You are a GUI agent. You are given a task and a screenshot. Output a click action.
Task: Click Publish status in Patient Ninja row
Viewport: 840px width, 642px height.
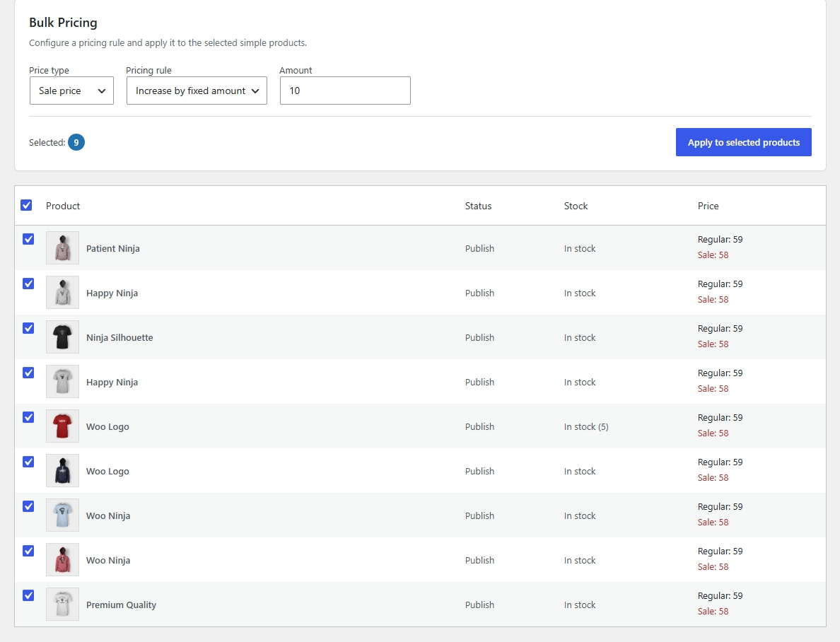tap(479, 249)
